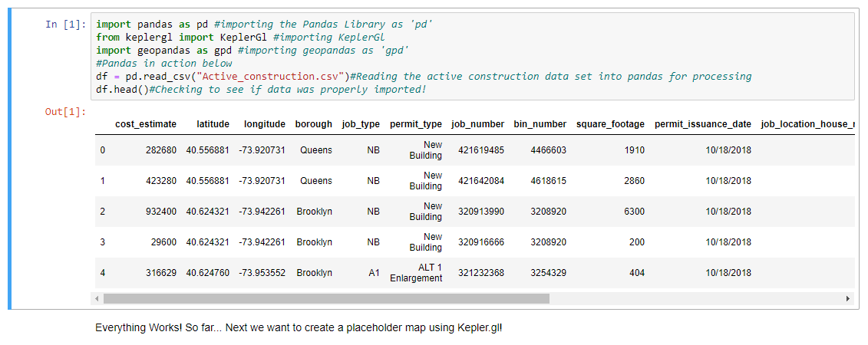The height and width of the screenshot is (345, 868).
Task: Click the horizontal scrollbar thumb under the table
Action: 326,298
